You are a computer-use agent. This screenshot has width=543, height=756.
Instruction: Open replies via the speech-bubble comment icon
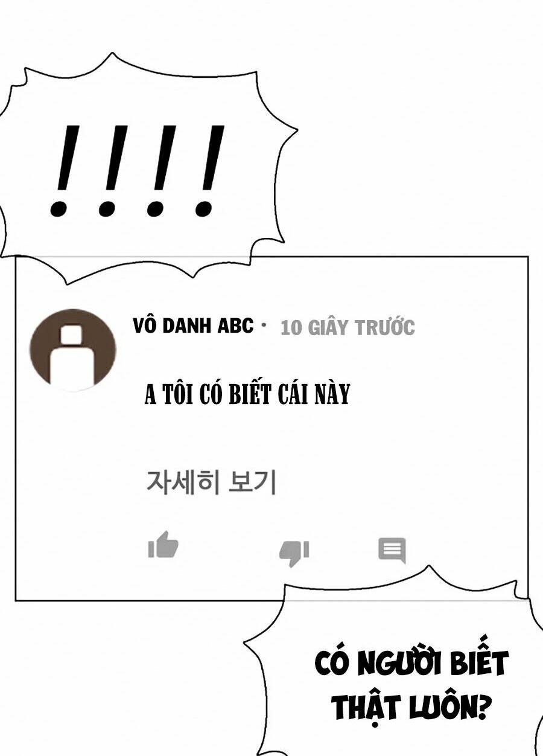pos(392,549)
